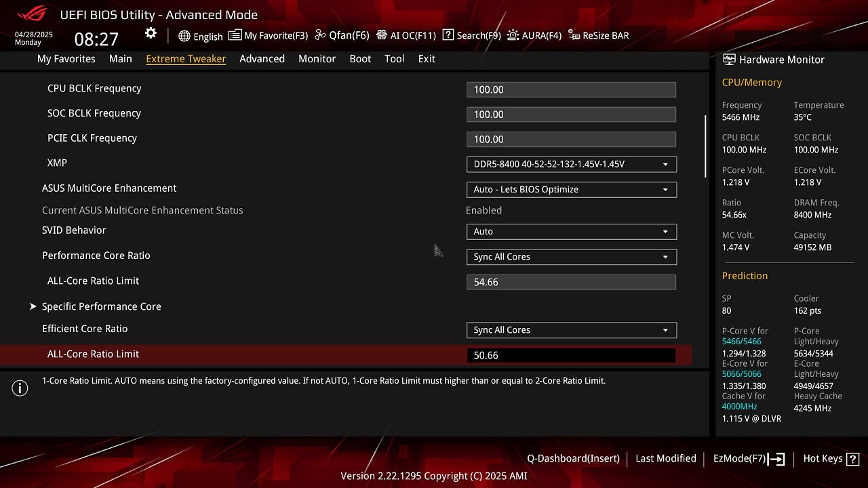
Task: Click the PCIE CLK Frequency label
Action: [x=92, y=138]
